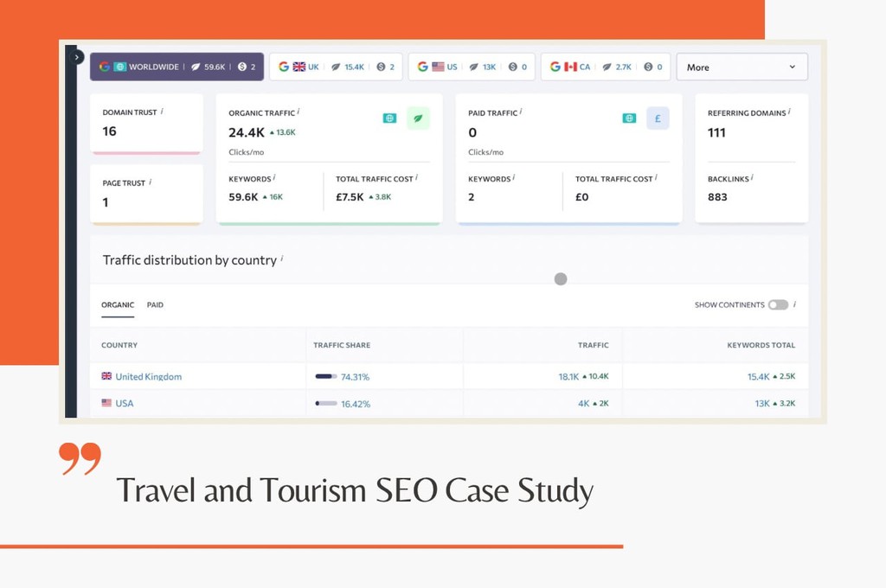
Task: Click info icon beside paid Total Traffic Cost
Action: 657,177
